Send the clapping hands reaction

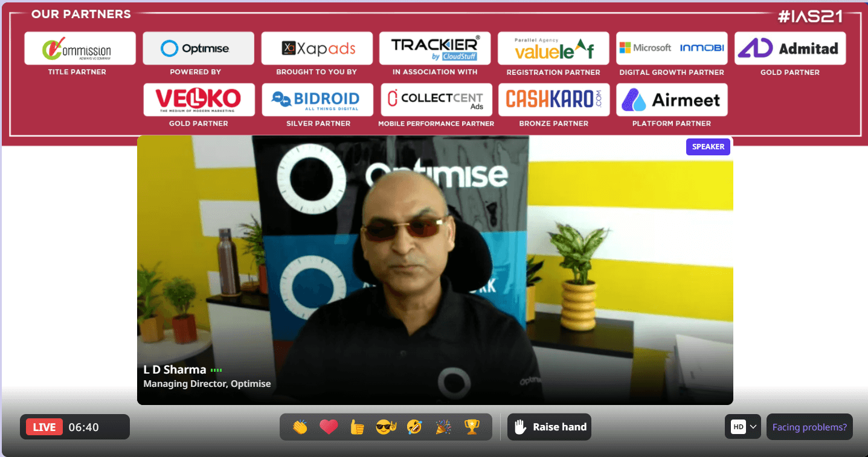(300, 427)
